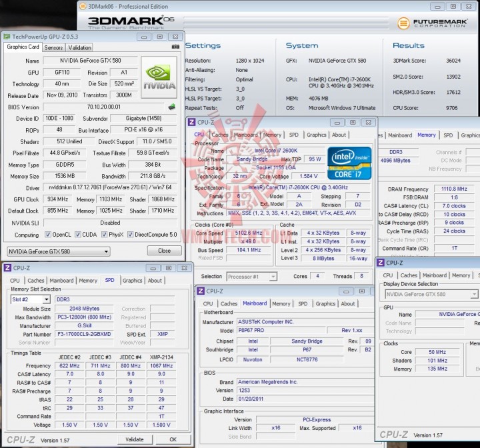Image resolution: width=480 pixels, height=448 pixels.
Task: Click the CPU-Z Z icon in processor window title
Action: pyautogui.click(x=191, y=122)
